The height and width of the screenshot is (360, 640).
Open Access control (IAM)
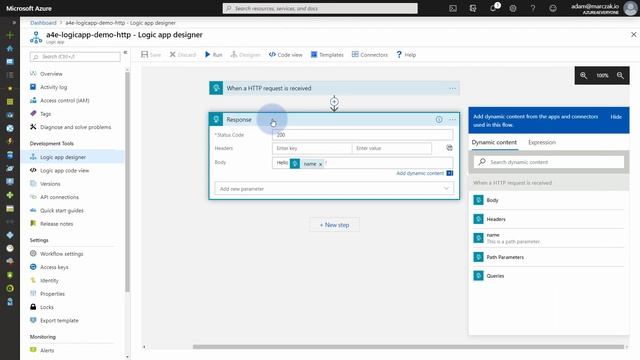point(64,100)
